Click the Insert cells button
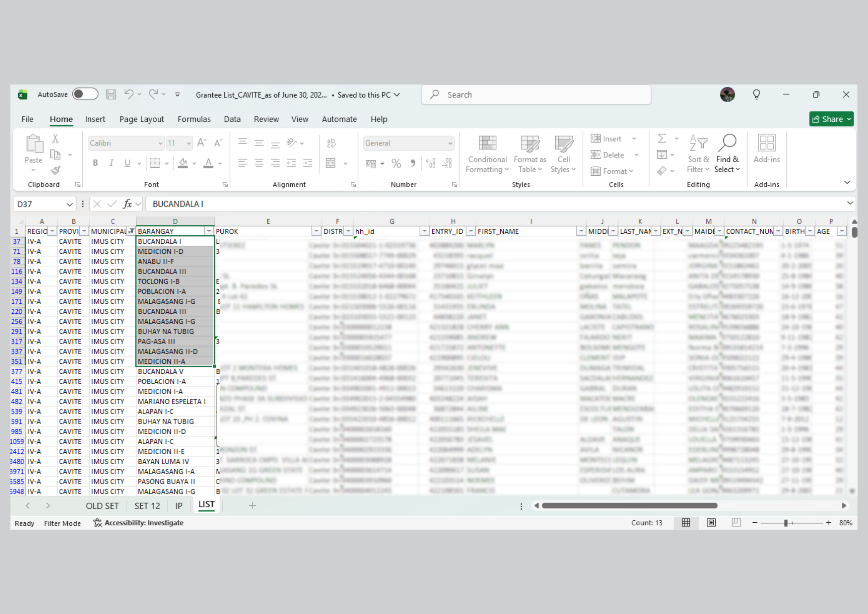 (606, 139)
